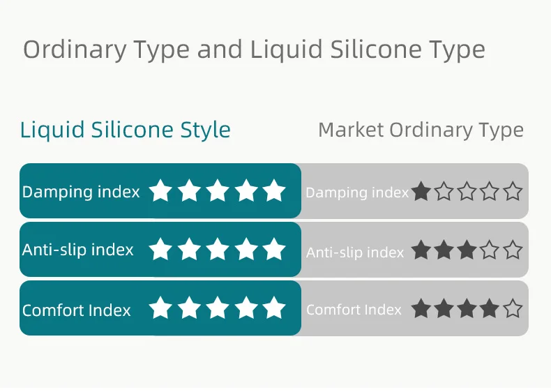This screenshot has height=392, width=551.
Task: Click the Liquid Silicone Style heading
Action: coord(125,130)
